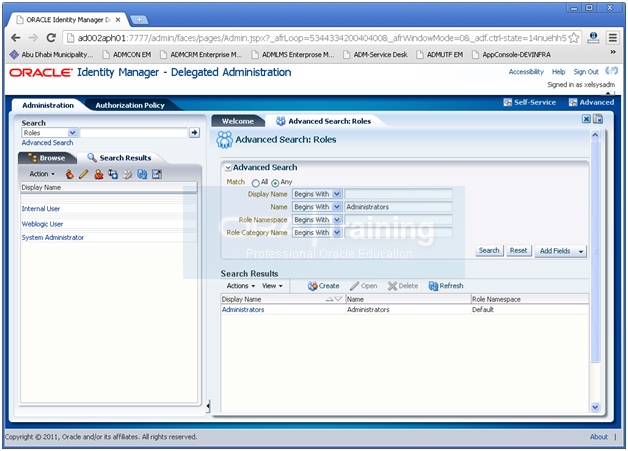Viewport: 628px width, 451px height.
Task: Open the System Administrator role link
Action: tap(53, 238)
